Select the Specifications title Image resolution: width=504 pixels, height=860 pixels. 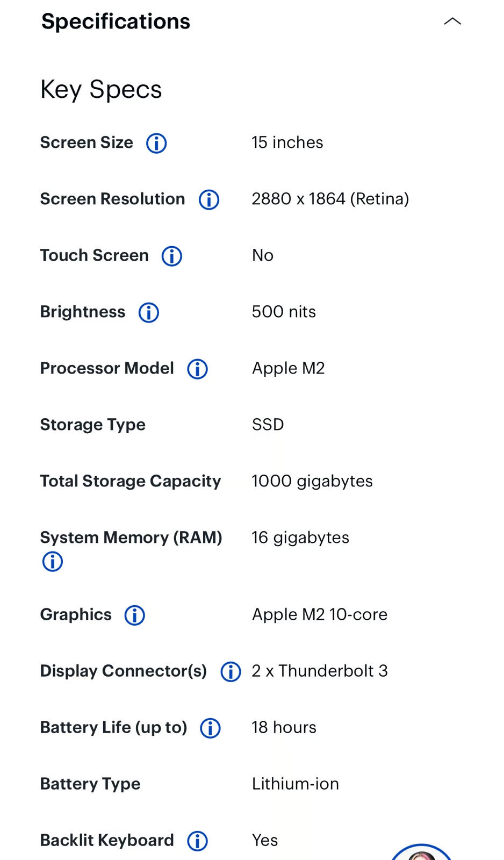tap(115, 21)
